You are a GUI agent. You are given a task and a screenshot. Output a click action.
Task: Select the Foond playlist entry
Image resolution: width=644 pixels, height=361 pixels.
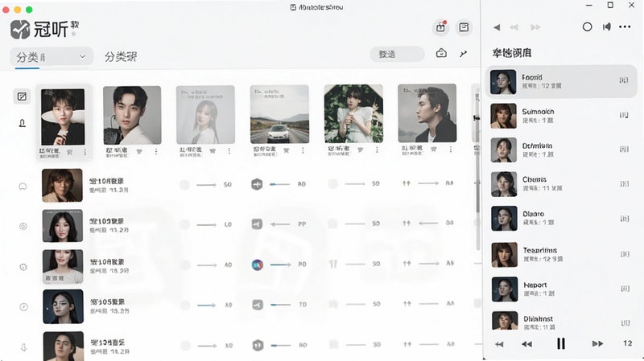point(561,81)
